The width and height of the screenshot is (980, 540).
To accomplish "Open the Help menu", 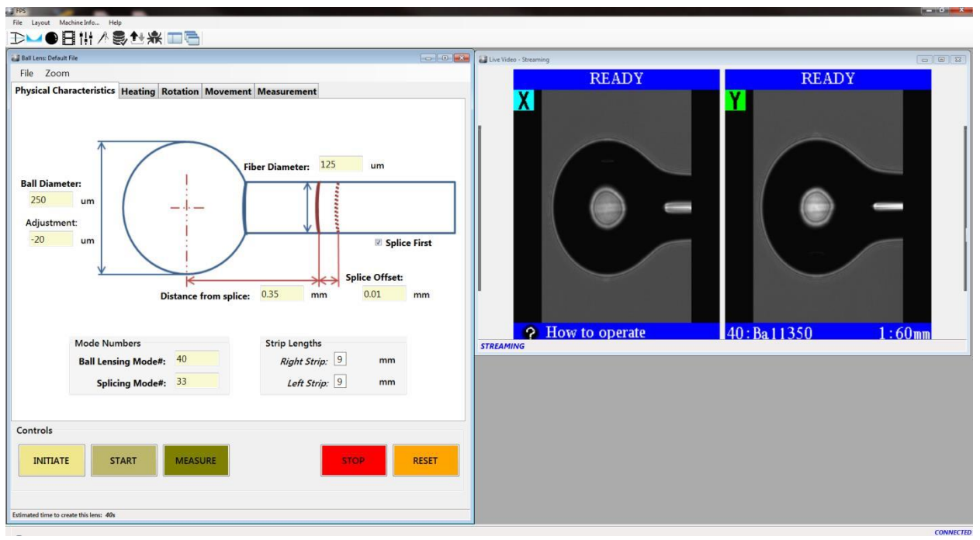I will [x=116, y=22].
